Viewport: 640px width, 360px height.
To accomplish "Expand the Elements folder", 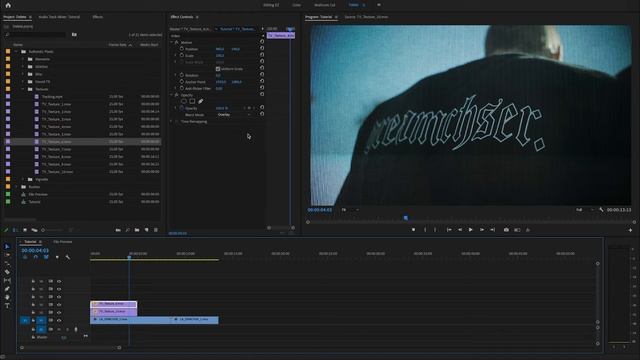I will (x=23, y=59).
